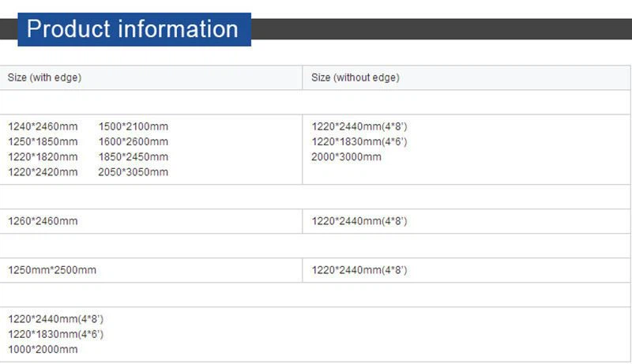Select 1220*1830mm(4*6') directly above 2000*3000mm
Screen dimensions: 632x364
[359, 141]
